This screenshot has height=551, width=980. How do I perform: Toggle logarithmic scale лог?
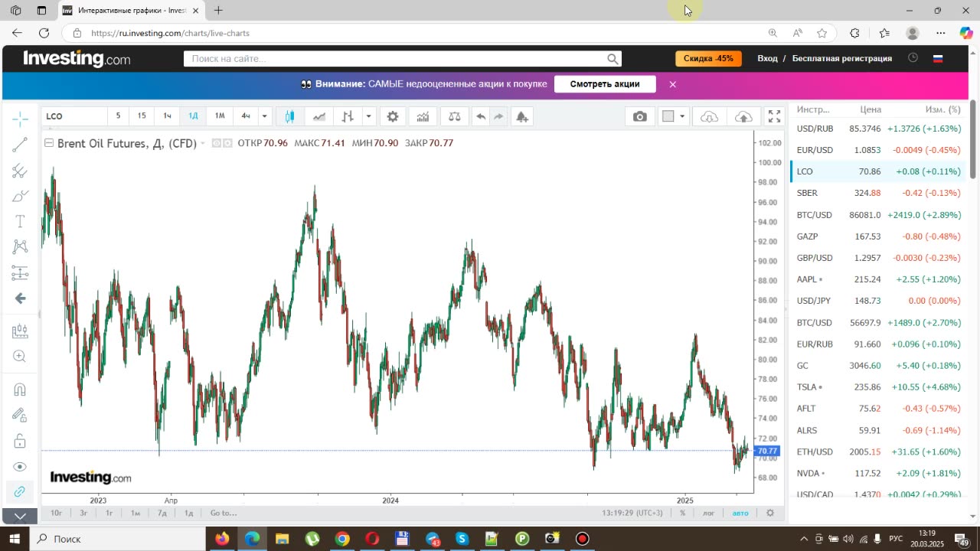pyautogui.click(x=708, y=513)
